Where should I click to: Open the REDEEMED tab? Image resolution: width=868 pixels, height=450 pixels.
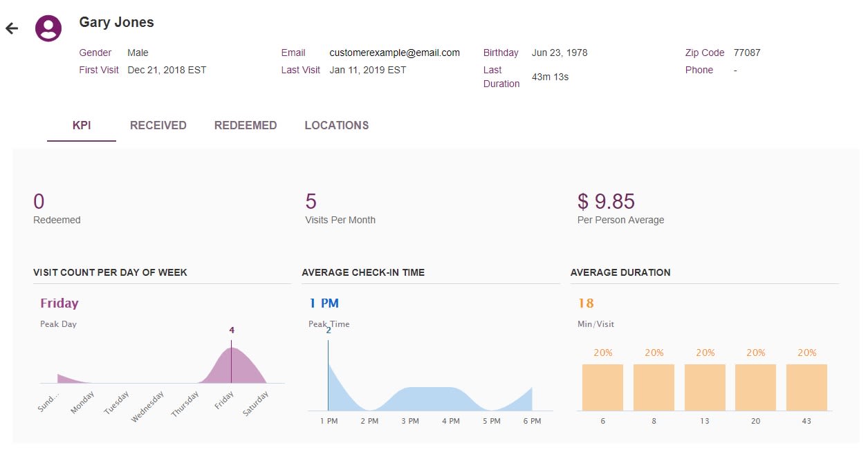[246, 125]
